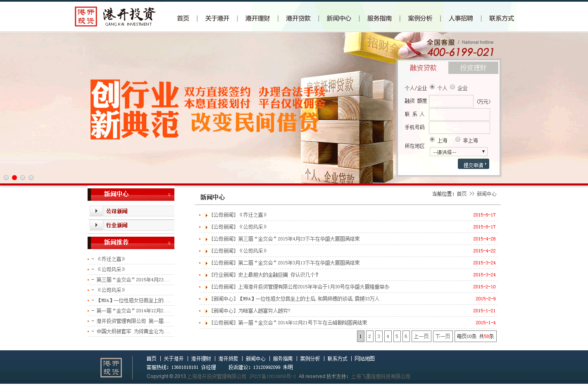Collapse the 新闻中心 sidebar header chevron
The height and width of the screenshot is (385, 588).
point(169,195)
